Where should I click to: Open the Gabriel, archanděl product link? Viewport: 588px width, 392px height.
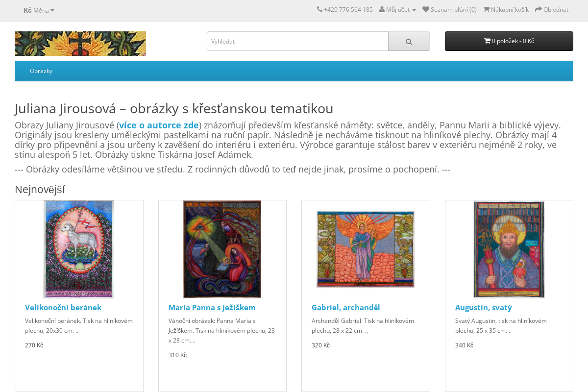click(346, 308)
